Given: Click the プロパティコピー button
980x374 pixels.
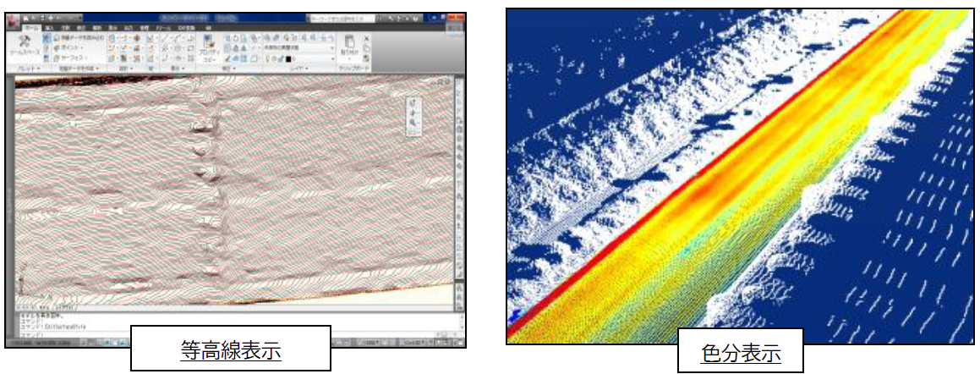Looking at the screenshot, I should pos(209,47).
